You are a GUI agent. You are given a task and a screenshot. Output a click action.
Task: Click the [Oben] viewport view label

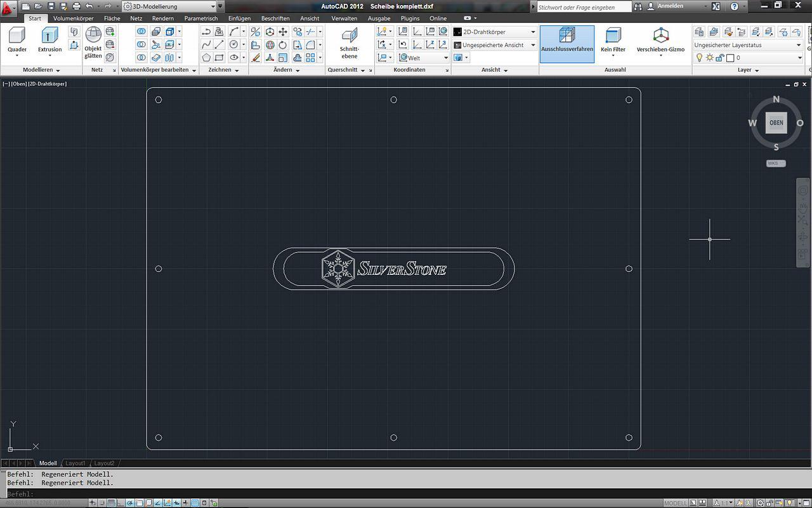point(19,84)
